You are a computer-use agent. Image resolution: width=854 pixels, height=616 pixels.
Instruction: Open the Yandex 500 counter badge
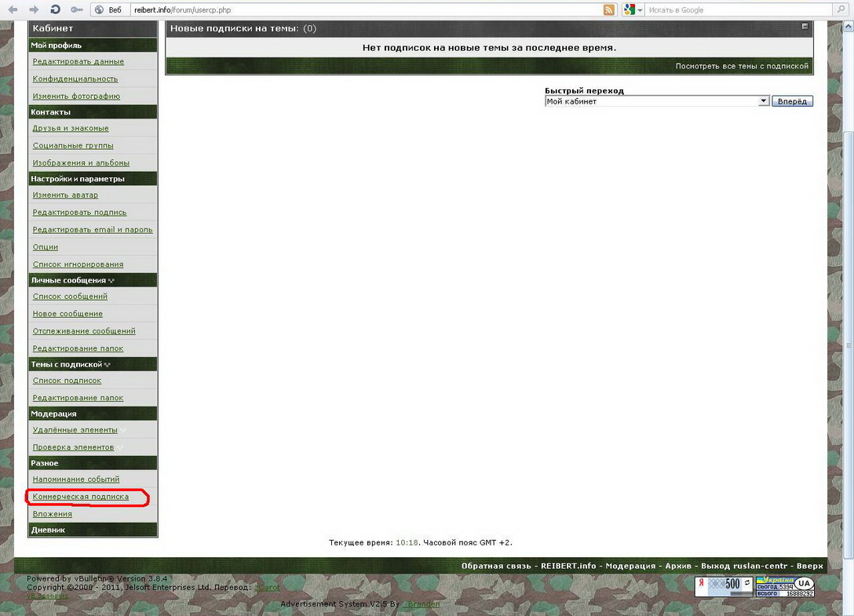pos(724,585)
